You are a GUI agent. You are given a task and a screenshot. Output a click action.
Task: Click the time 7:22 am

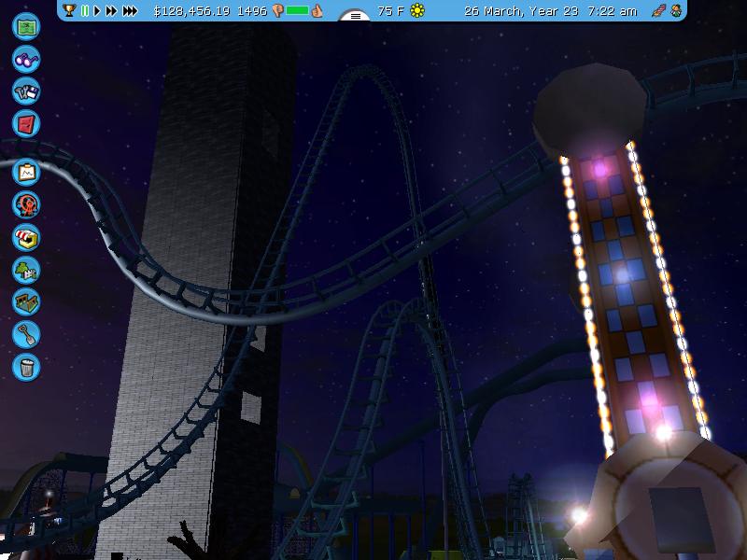[x=613, y=11]
